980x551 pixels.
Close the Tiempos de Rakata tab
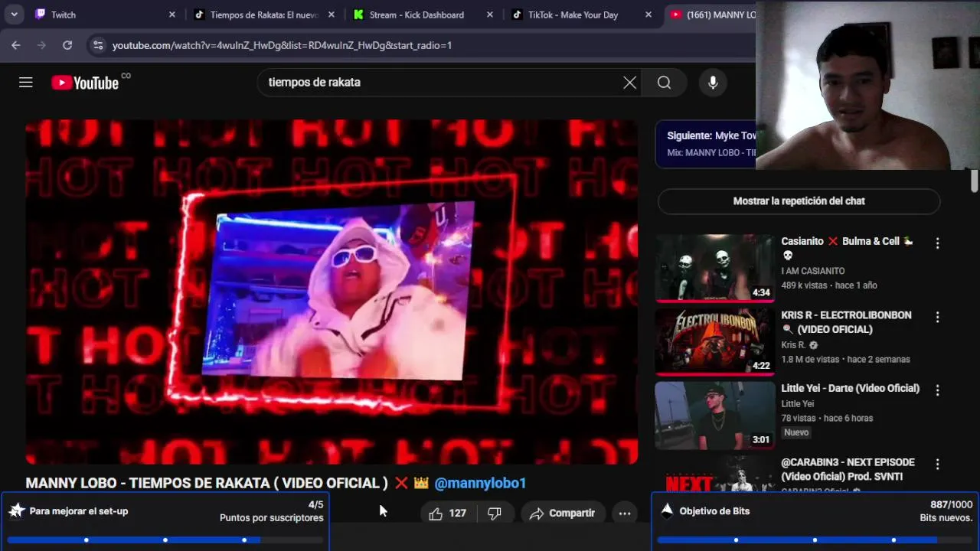click(331, 15)
